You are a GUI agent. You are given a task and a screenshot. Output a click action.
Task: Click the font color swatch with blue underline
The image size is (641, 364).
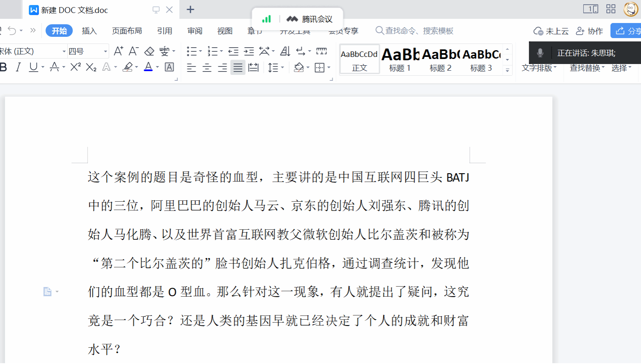pyautogui.click(x=148, y=67)
